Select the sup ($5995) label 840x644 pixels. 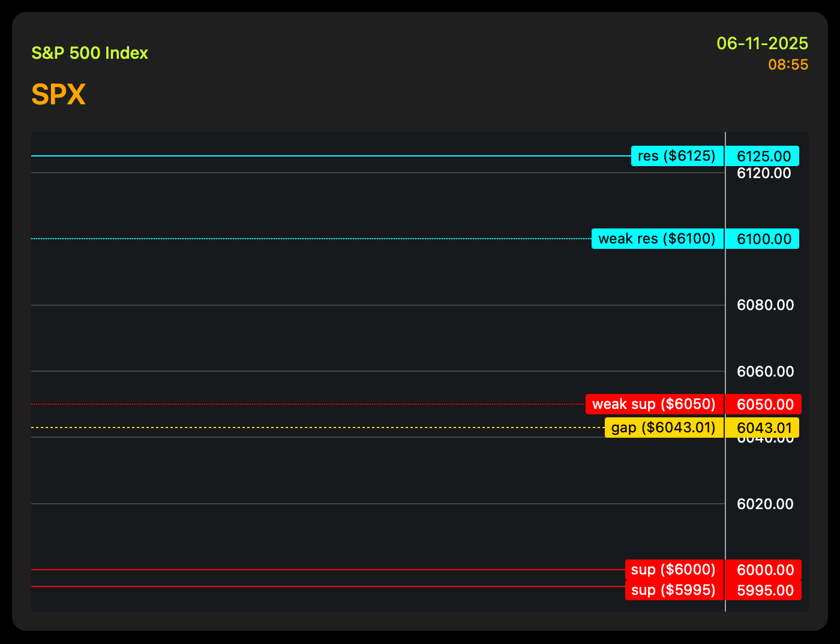[674, 590]
